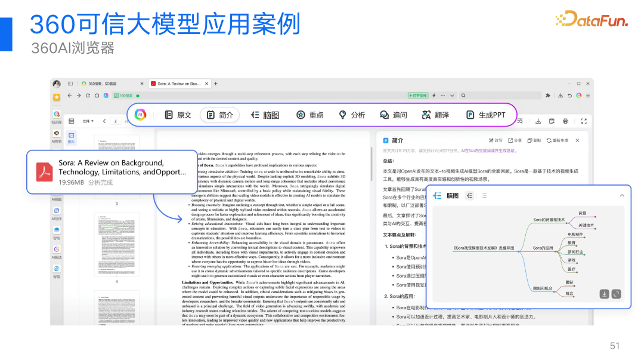Select the 翻译 translate tool
Image resolution: width=644 pixels, height=363 pixels.
point(436,115)
